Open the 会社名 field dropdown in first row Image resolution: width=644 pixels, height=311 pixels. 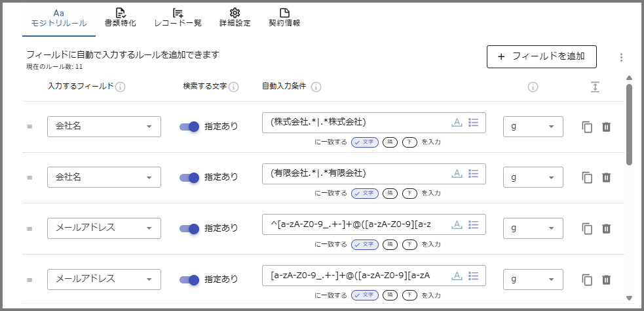(x=104, y=127)
